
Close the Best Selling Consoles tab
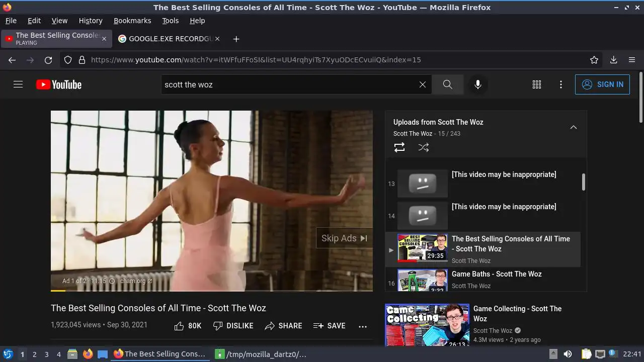[x=104, y=39]
